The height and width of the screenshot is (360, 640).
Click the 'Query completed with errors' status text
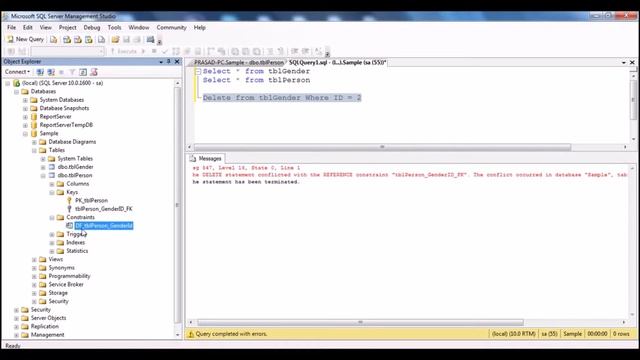231,334
